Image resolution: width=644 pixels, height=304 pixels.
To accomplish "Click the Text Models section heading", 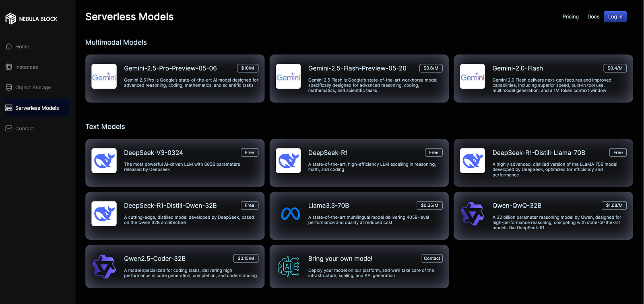I will point(105,127).
